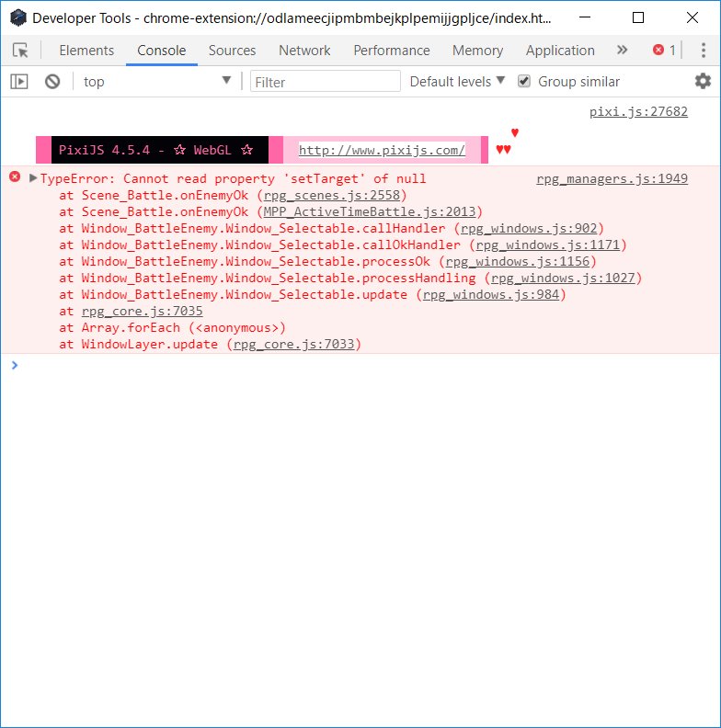The image size is (721, 728).
Task: Open the rpg_windows.js:1156 link
Action: pos(518,261)
